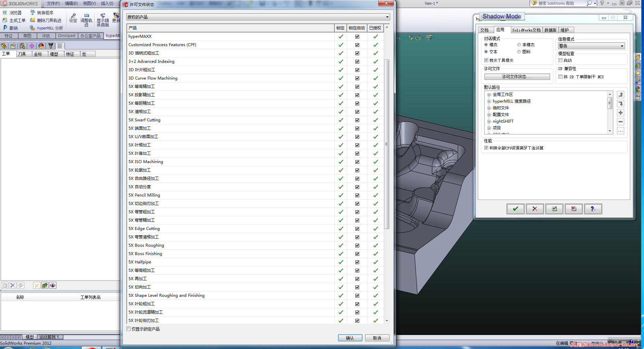Click the blue X delete icon below job list
The height and width of the screenshot is (349, 644).
click(x=13, y=285)
